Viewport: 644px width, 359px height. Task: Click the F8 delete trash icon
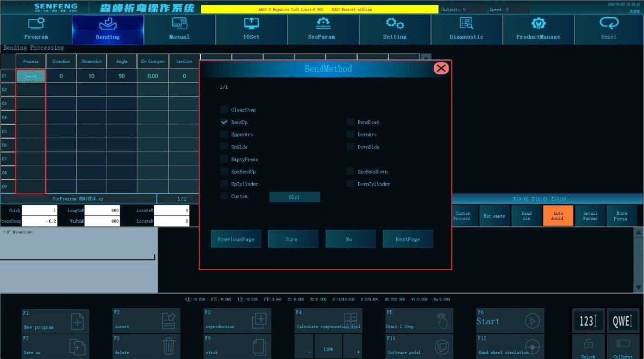click(x=168, y=346)
